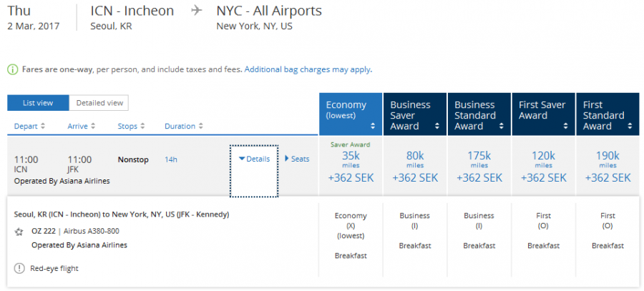Image resolution: width=644 pixels, height=291 pixels.
Task: Sort by First Standard Award column
Action: [608, 114]
